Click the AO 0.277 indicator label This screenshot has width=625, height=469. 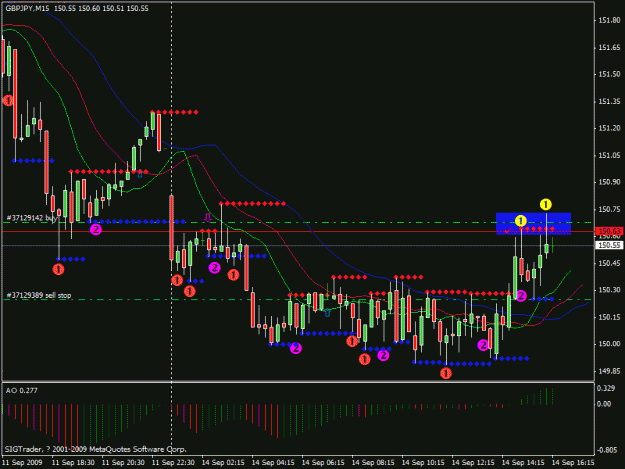point(22,391)
